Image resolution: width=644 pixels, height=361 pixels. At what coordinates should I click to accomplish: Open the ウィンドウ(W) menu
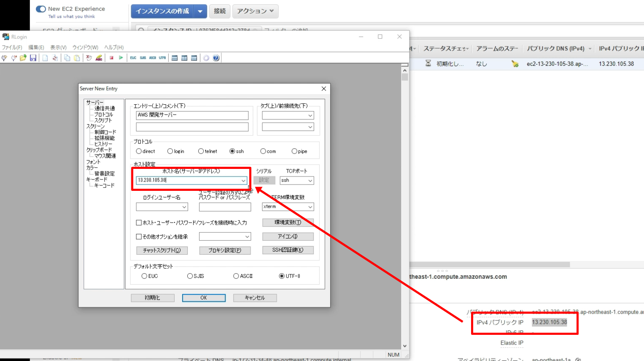85,47
